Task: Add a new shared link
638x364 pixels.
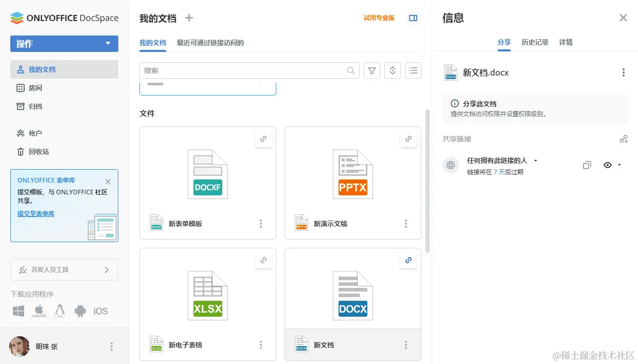Action: 624,139
